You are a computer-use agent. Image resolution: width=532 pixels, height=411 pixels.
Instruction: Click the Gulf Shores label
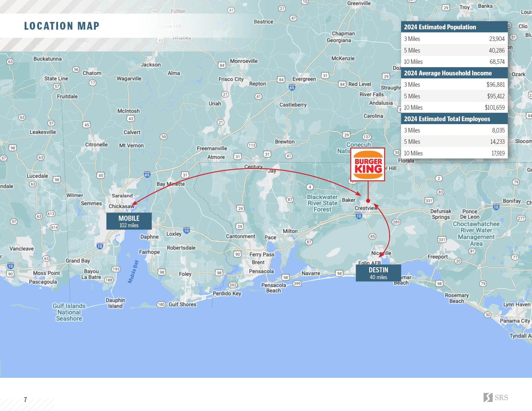pyautogui.click(x=182, y=304)
